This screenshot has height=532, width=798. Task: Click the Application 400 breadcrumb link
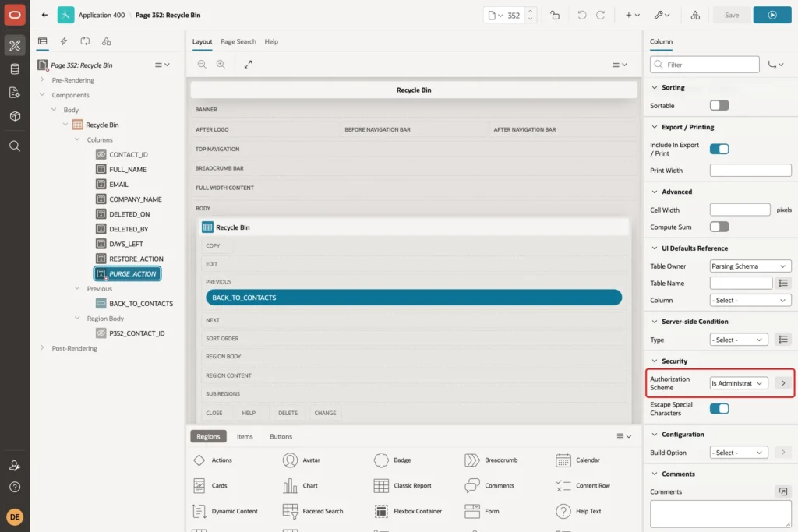tap(101, 16)
